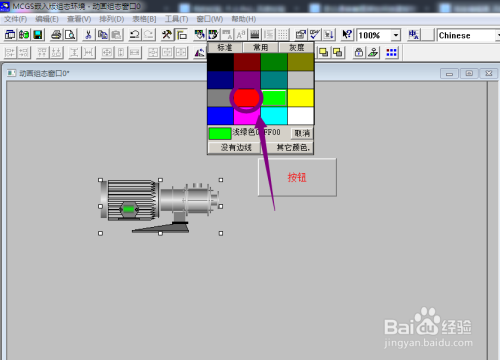This screenshot has height=360, width=500.
Task: Switch to the 灰度 color tab
Action: [x=296, y=47]
